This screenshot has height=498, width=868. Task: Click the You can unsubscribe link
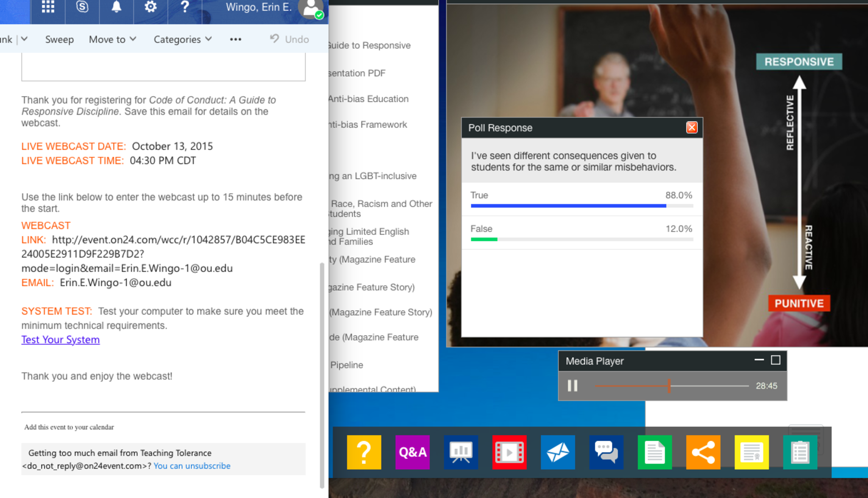(x=192, y=466)
